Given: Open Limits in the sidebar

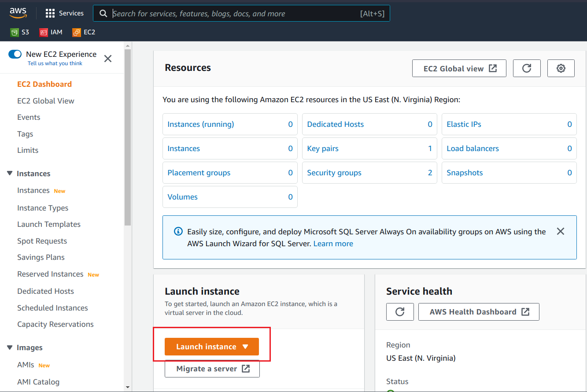Looking at the screenshot, I should [28, 150].
